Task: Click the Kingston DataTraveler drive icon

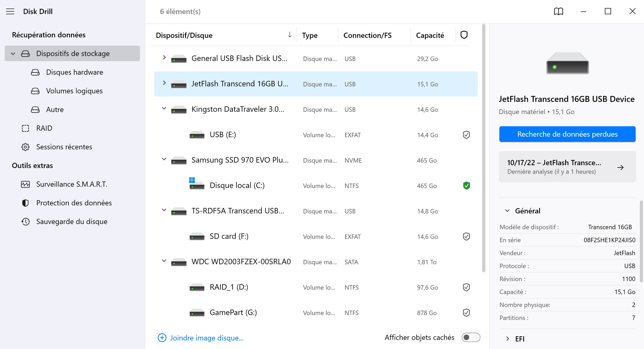Action: tap(179, 110)
